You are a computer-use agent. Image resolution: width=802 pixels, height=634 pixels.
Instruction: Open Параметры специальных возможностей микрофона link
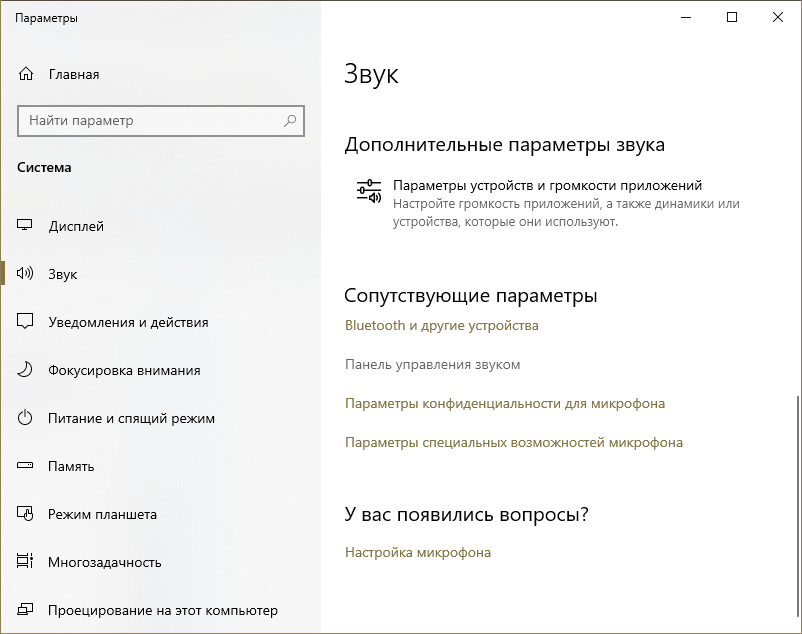[513, 442]
